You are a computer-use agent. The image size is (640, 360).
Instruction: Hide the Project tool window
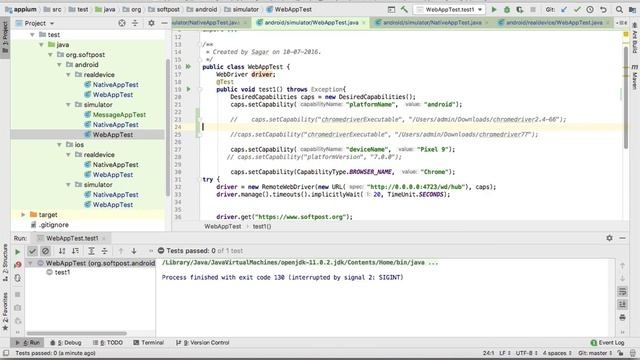pyautogui.click(x=164, y=23)
